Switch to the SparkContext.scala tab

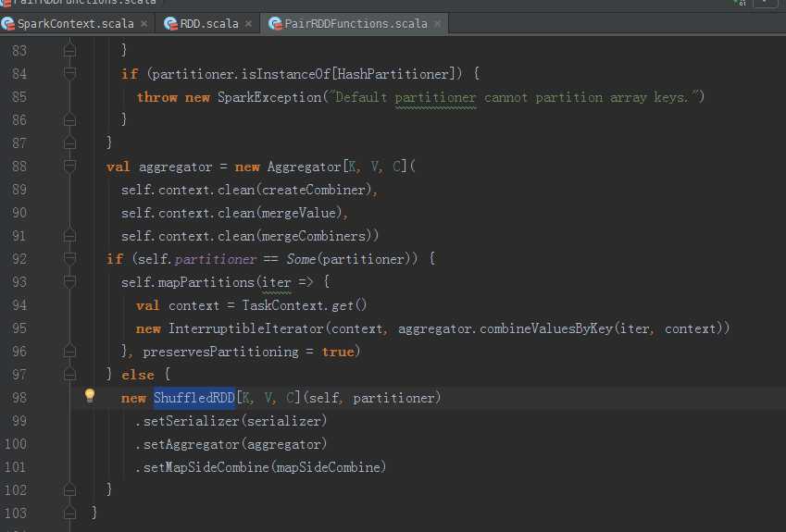(76, 23)
